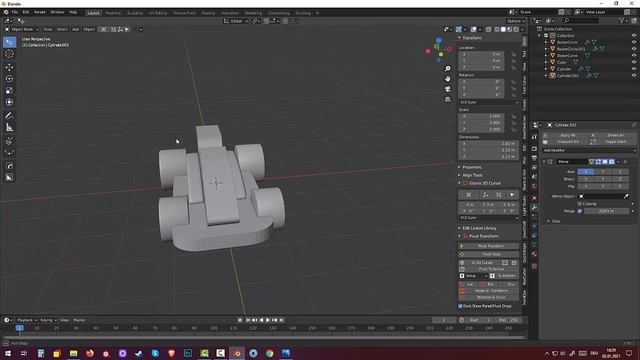Toggle visibility of Collection eye icon
The width and height of the screenshot is (640, 360).
tap(634, 36)
